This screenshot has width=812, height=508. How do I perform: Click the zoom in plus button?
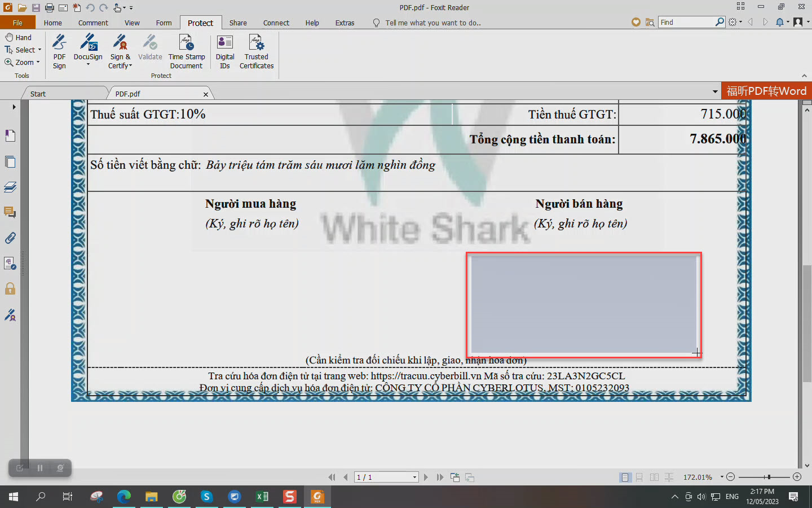(797, 478)
